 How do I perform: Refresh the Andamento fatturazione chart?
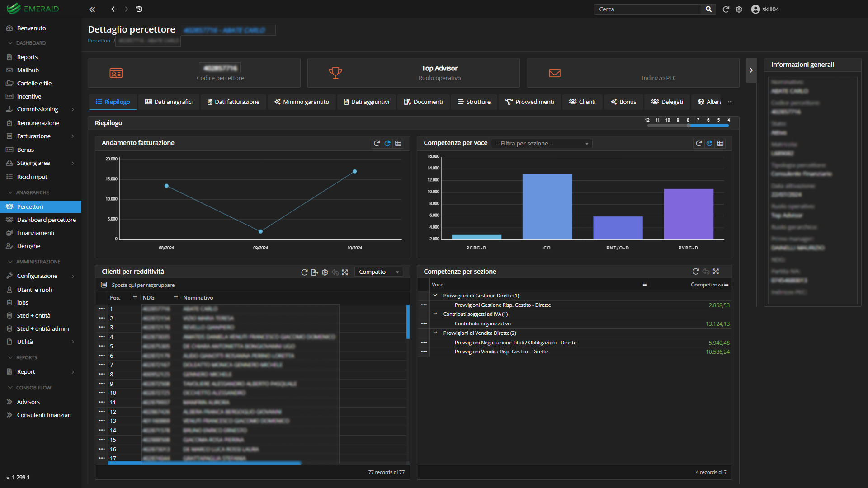377,143
